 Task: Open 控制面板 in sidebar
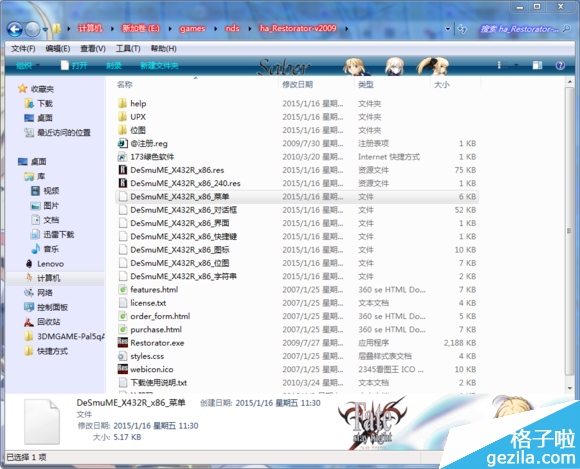click(x=46, y=307)
